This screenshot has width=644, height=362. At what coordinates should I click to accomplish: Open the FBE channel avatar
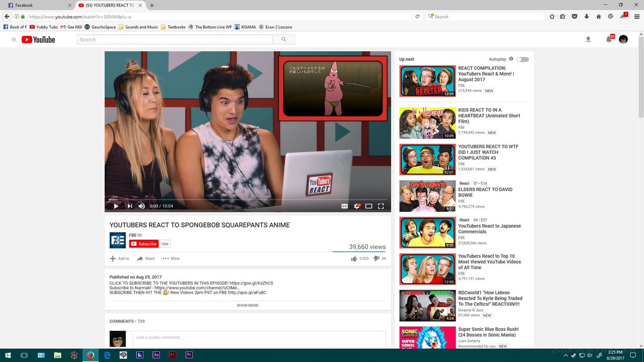click(118, 240)
